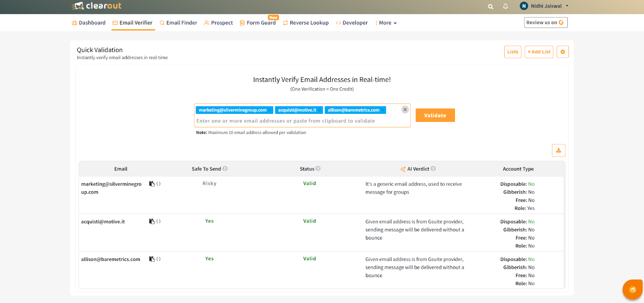Open quick validation settings gear
Viewport: 644px width, 303px height.
pos(562,52)
